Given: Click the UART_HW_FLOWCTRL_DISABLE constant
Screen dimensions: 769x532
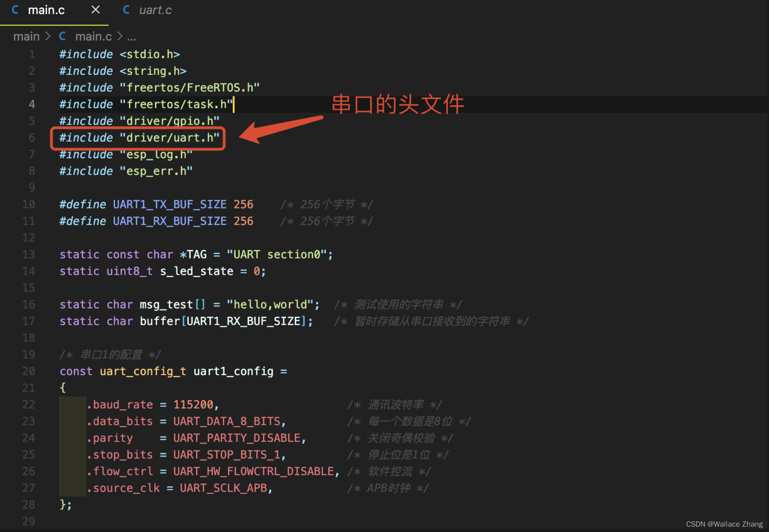Looking at the screenshot, I should (x=253, y=472).
